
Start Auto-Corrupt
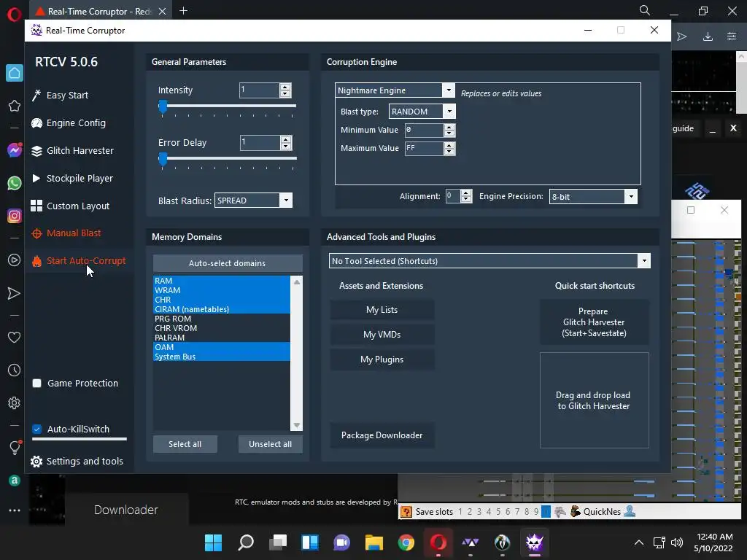click(x=86, y=260)
